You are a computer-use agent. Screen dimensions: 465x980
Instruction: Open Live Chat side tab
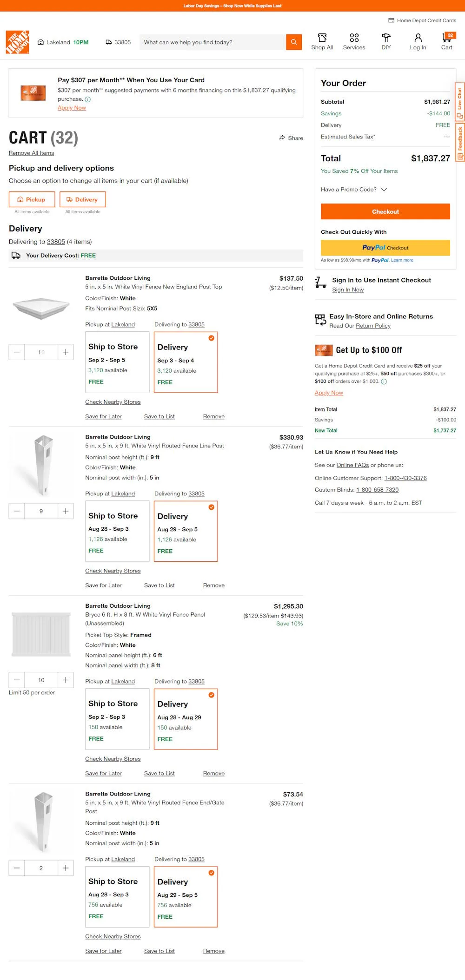459,103
